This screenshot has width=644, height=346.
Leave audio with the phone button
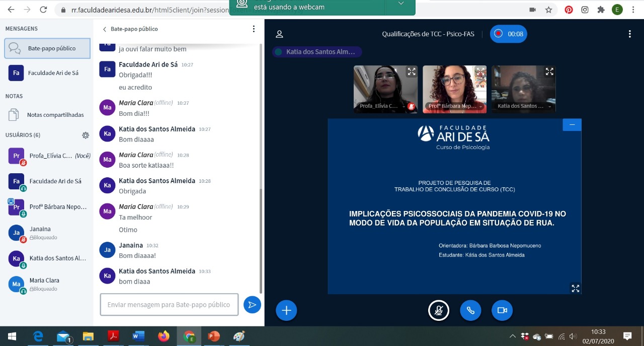[x=470, y=310]
